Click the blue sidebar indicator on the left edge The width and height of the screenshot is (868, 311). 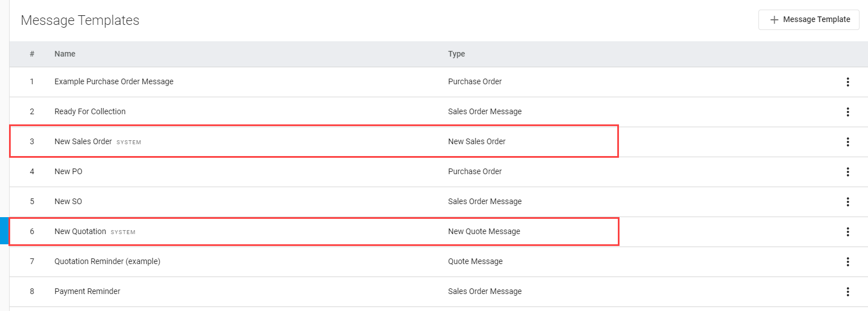[5, 231]
